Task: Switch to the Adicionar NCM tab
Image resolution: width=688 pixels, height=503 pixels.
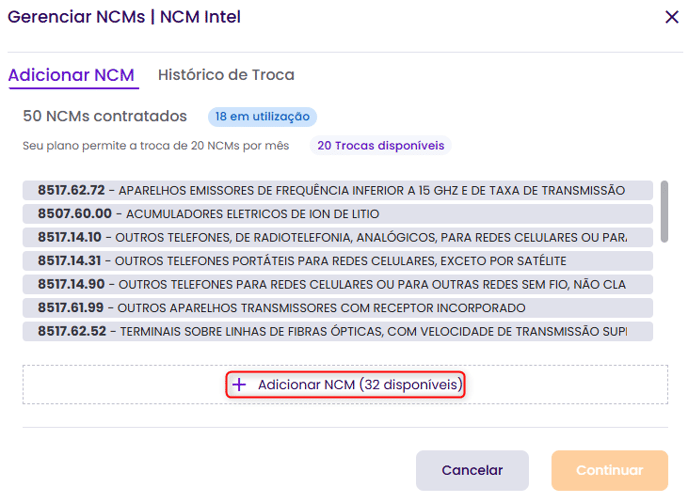Action: coord(71,75)
